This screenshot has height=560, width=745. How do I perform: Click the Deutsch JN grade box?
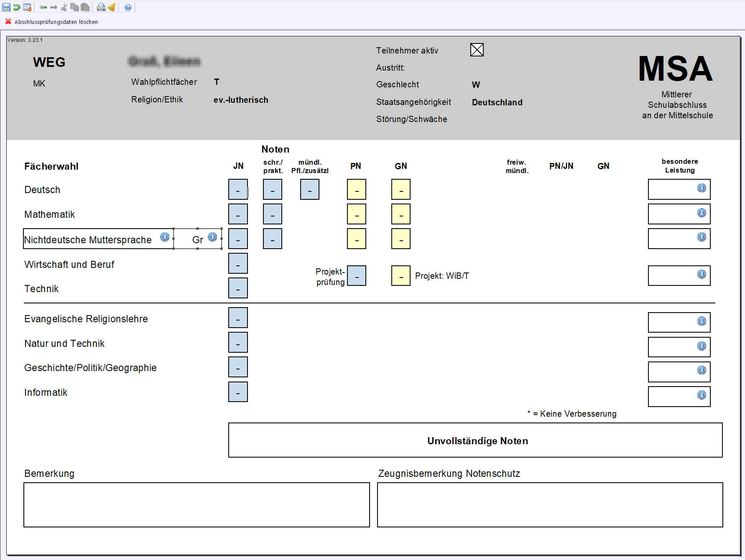(x=238, y=189)
